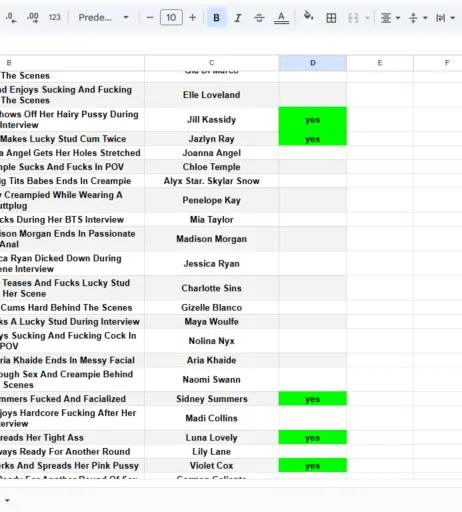Decrease decimal places in the toolbar

coord(11,18)
